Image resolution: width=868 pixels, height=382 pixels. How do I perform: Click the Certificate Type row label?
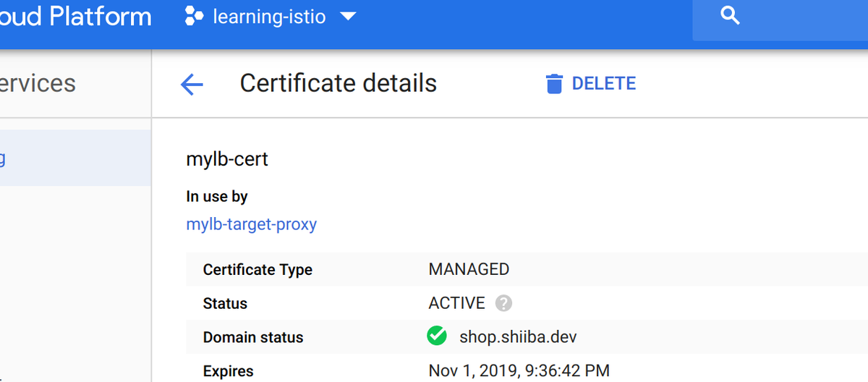click(x=258, y=270)
